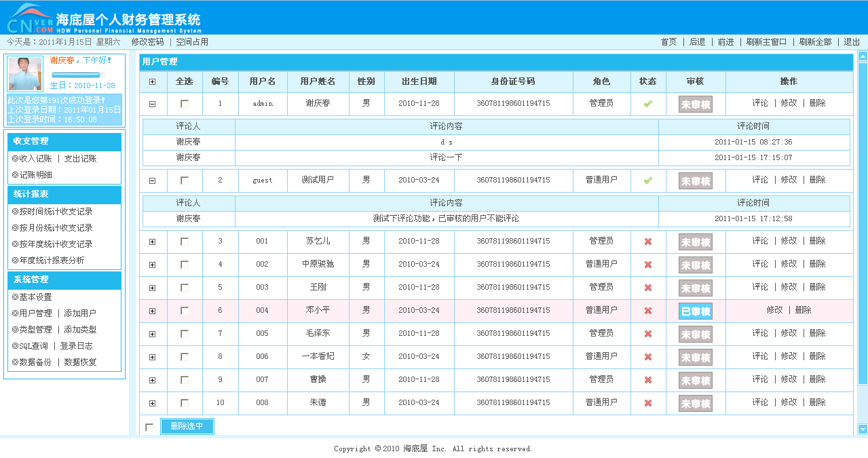Click the red X status icon for 苏乞儿
868x458 pixels.
point(648,242)
